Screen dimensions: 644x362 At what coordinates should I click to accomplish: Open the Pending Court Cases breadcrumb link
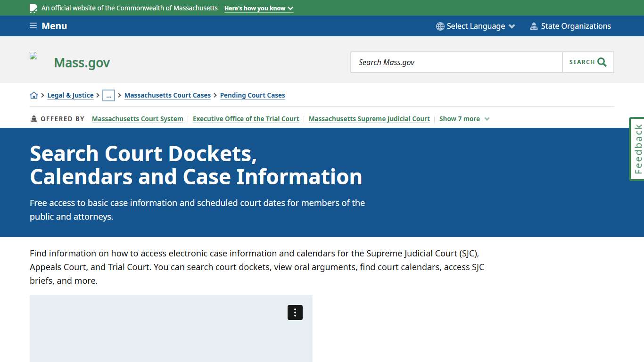pos(252,95)
